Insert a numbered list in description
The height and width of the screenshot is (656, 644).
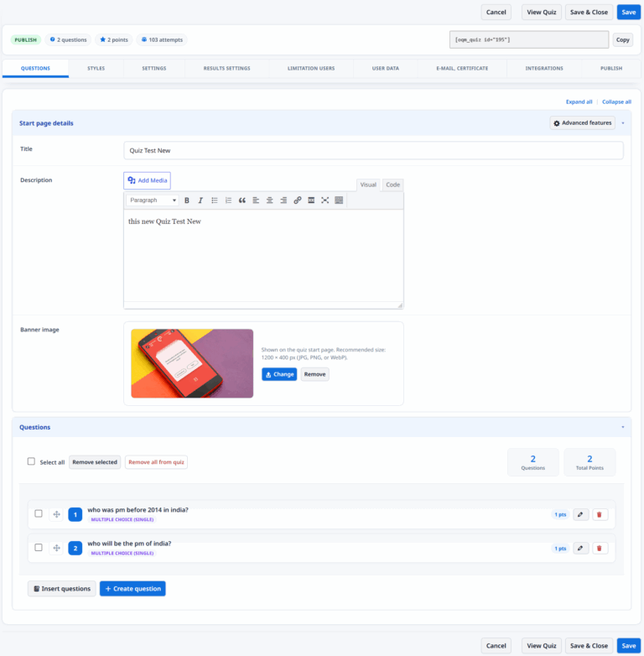[x=228, y=200]
